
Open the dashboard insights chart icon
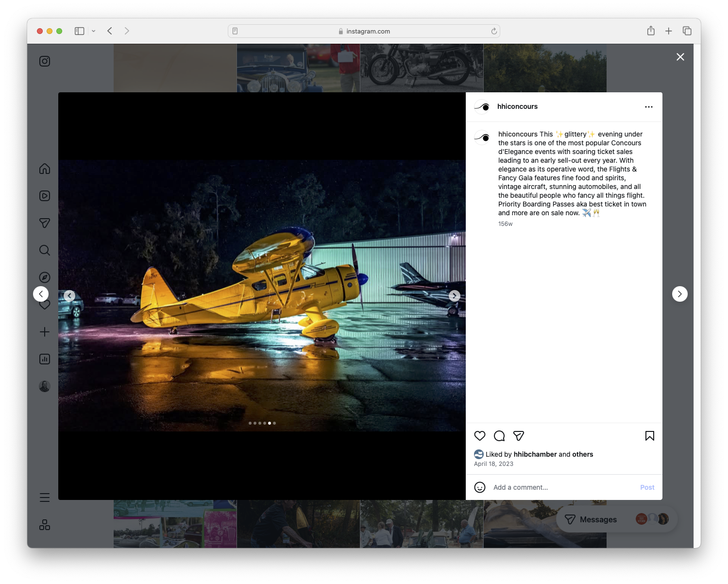tap(44, 359)
